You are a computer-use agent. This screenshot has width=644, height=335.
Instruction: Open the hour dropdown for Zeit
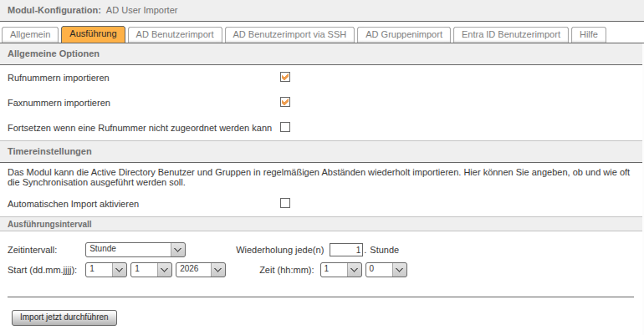click(341, 269)
